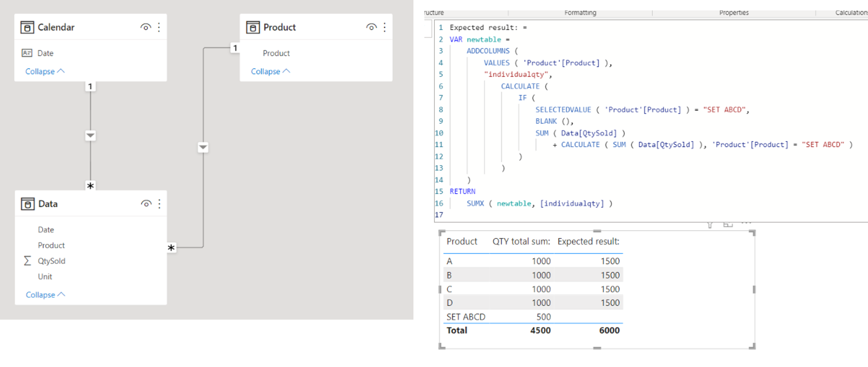The width and height of the screenshot is (868, 367).
Task: Click the many marker above Data table
Action: (x=91, y=185)
